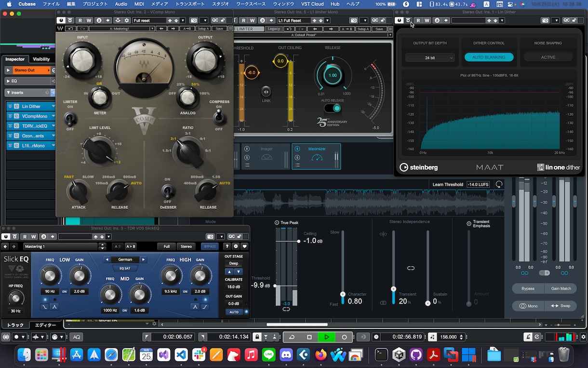Click the Record button in transport

point(344,337)
